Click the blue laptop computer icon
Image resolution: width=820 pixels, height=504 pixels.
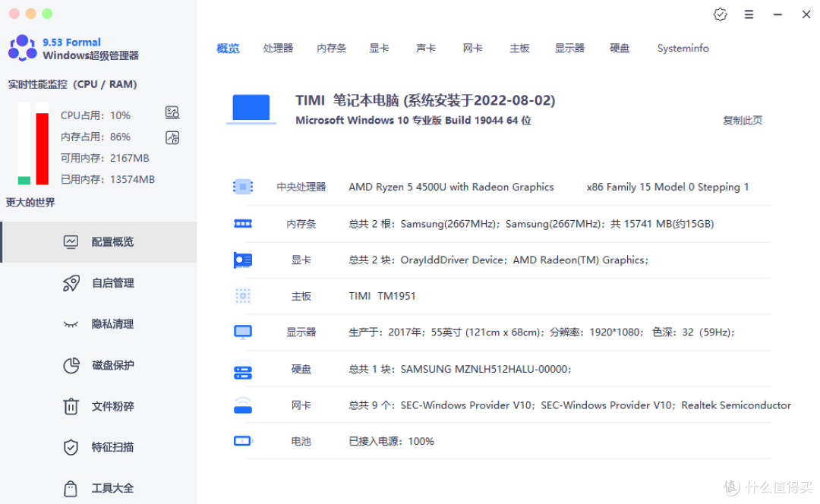(251, 109)
